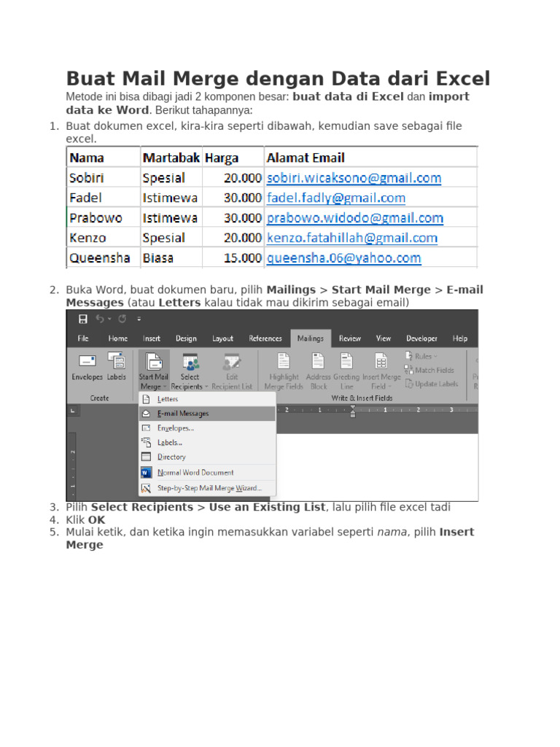Click the 15.000 price cell
560x747 pixels.
coord(233,258)
